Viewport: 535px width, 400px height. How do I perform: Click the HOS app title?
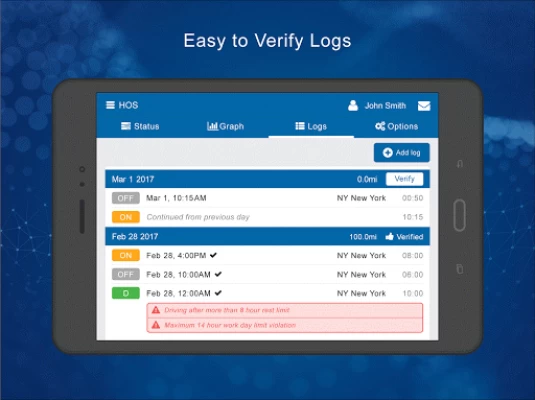click(x=128, y=105)
